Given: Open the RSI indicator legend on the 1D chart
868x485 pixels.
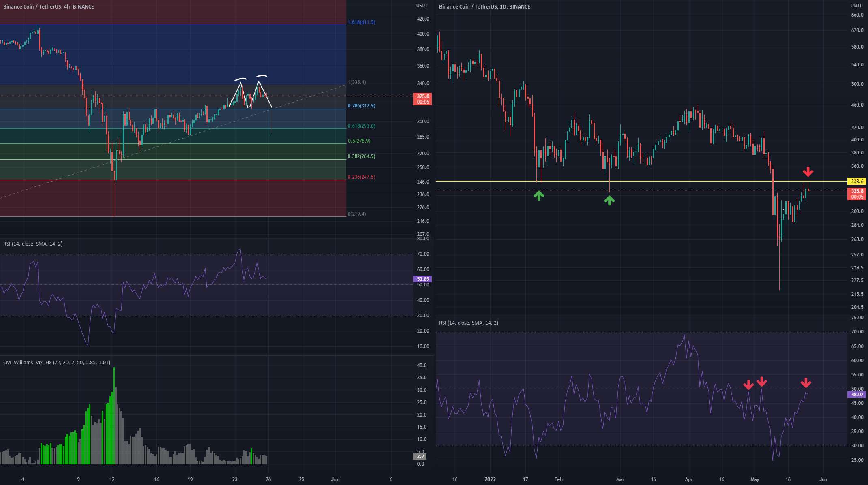Looking at the screenshot, I should [x=469, y=323].
